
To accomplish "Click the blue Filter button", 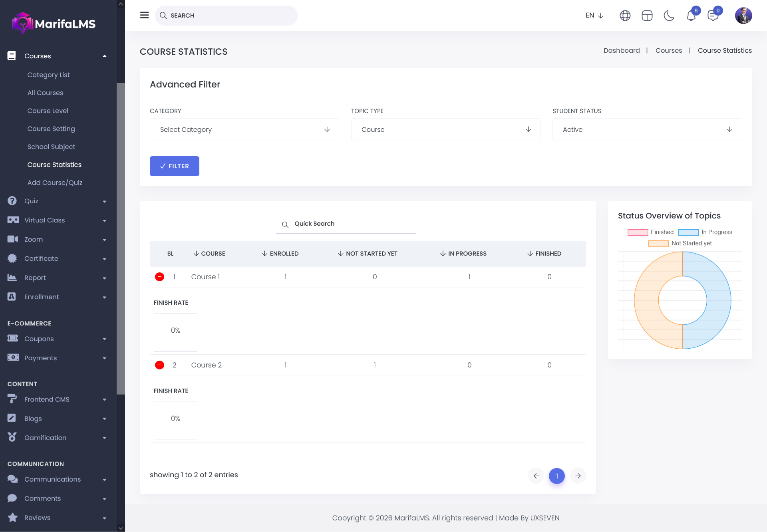I will [x=174, y=166].
